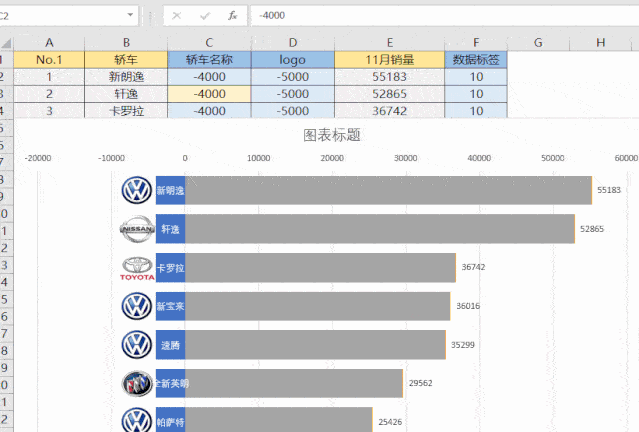The image size is (639, 432).
Task: Click the data label 29562 on chart
Action: 421,383
